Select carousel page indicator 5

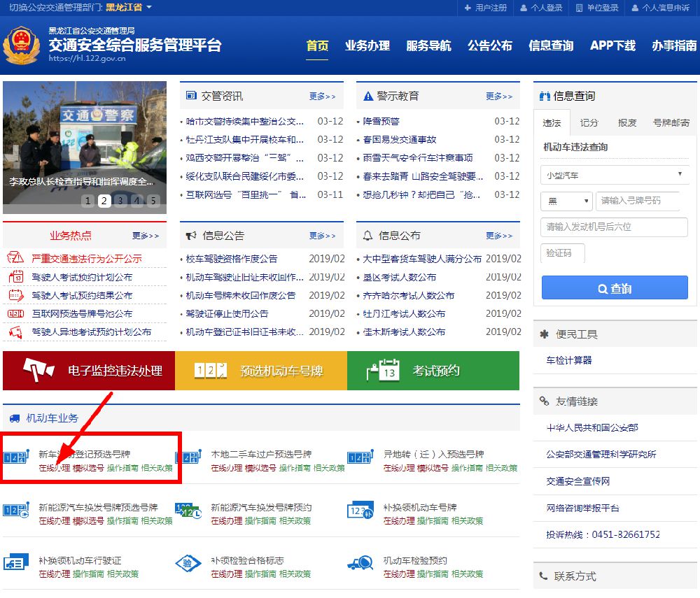pos(153,201)
